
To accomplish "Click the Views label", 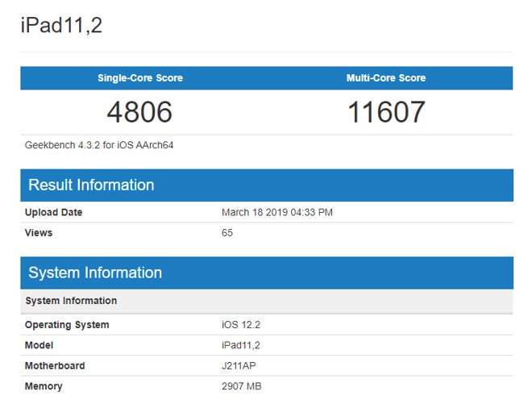I will (39, 233).
